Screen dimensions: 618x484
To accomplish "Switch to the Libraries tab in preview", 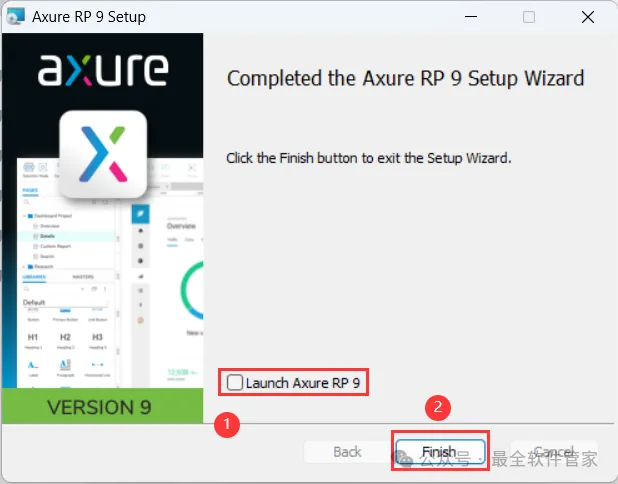I will tap(34, 277).
